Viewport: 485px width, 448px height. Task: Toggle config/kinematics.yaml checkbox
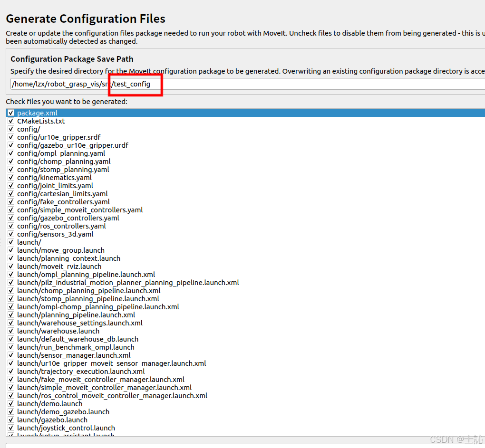[x=11, y=177]
